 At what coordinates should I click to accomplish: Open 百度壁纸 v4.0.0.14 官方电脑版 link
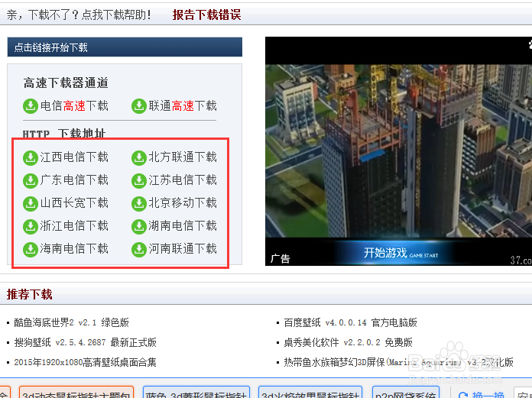point(351,322)
